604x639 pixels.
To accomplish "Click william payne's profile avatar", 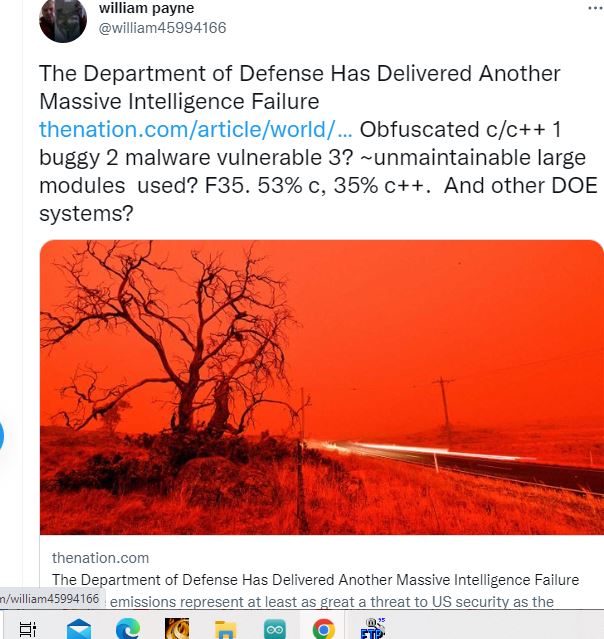I will 63,20.
